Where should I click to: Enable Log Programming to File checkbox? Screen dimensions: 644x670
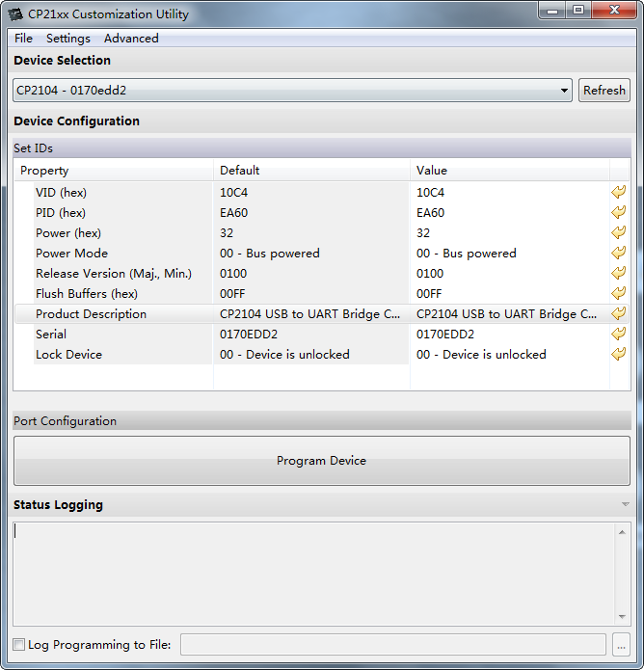(19, 644)
